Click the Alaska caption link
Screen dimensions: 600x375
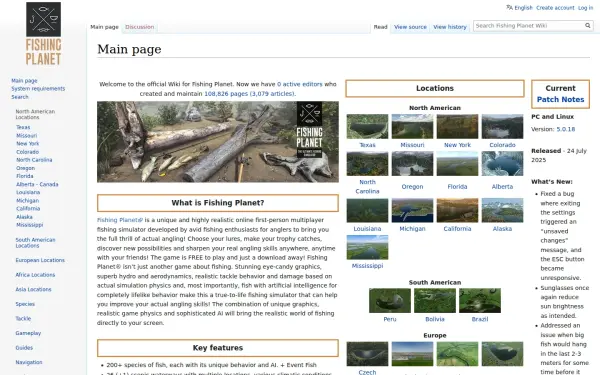(x=502, y=228)
